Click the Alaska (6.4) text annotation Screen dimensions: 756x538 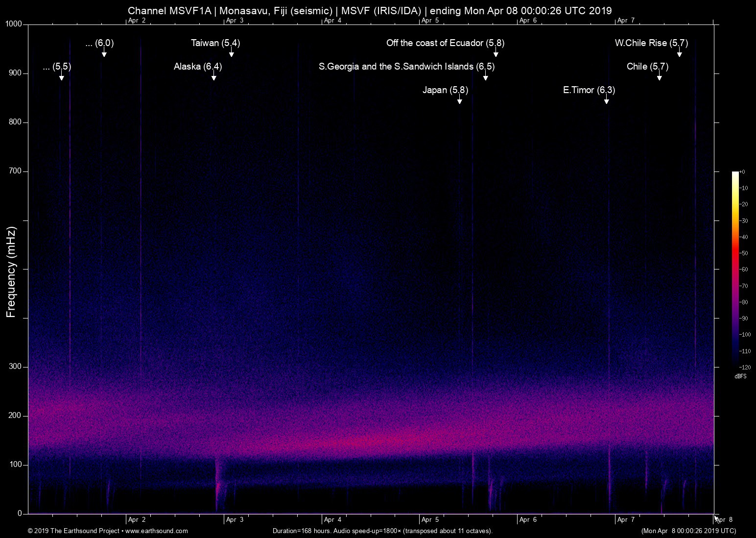pyautogui.click(x=198, y=67)
